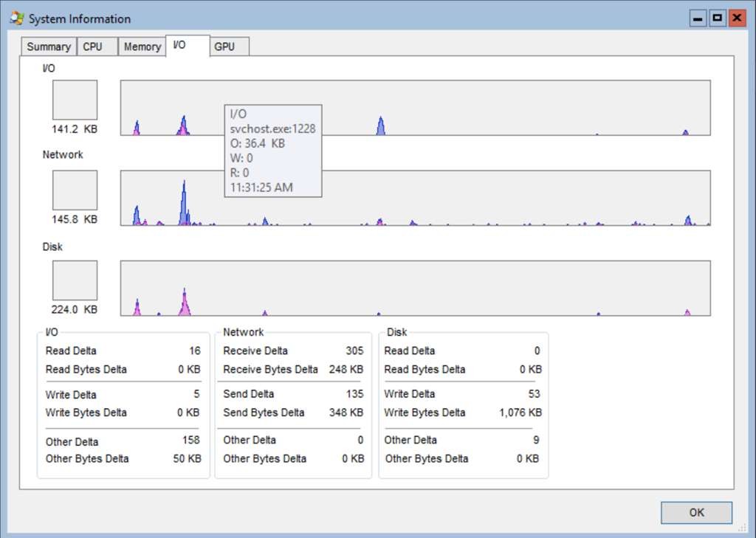
Task: Click the svchost.exe:1228 I/O tooltip
Action: pos(272,151)
